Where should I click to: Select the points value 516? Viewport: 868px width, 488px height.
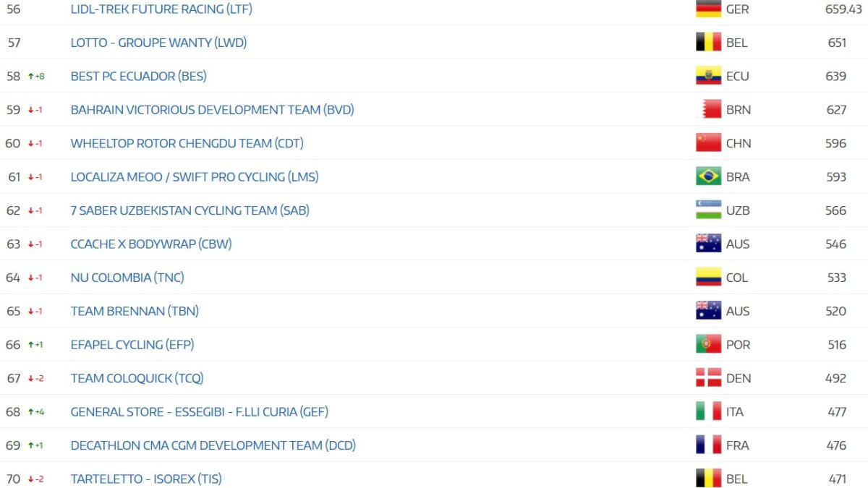(x=837, y=344)
